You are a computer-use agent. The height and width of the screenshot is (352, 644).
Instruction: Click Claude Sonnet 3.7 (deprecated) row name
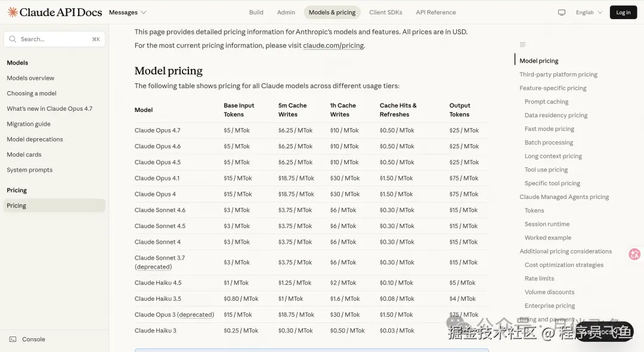(160, 263)
